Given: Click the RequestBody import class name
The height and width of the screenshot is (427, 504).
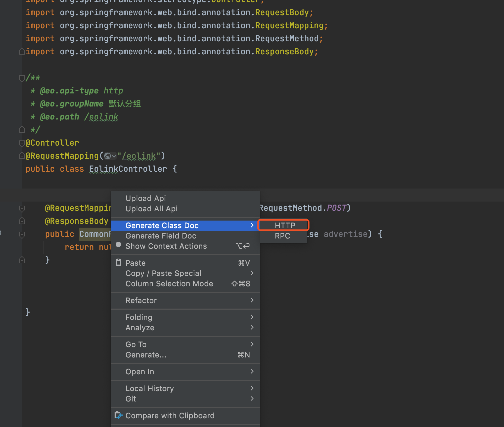Looking at the screenshot, I should click(282, 12).
